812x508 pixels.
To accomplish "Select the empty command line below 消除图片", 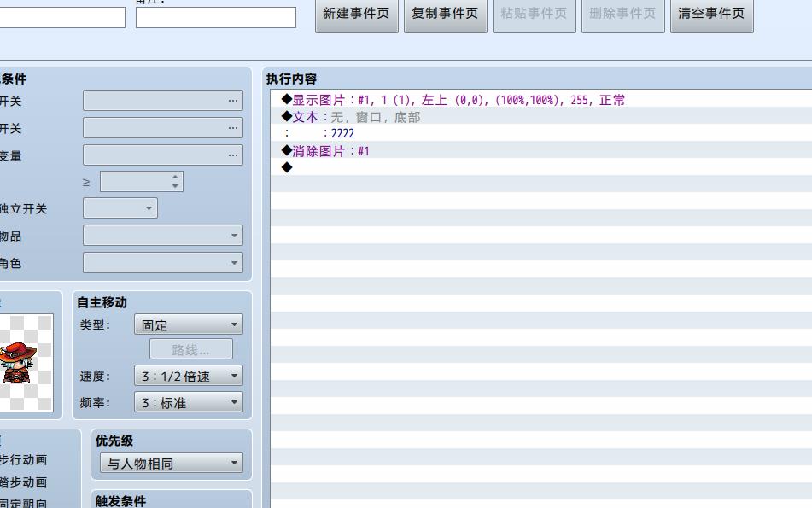I will coord(541,167).
